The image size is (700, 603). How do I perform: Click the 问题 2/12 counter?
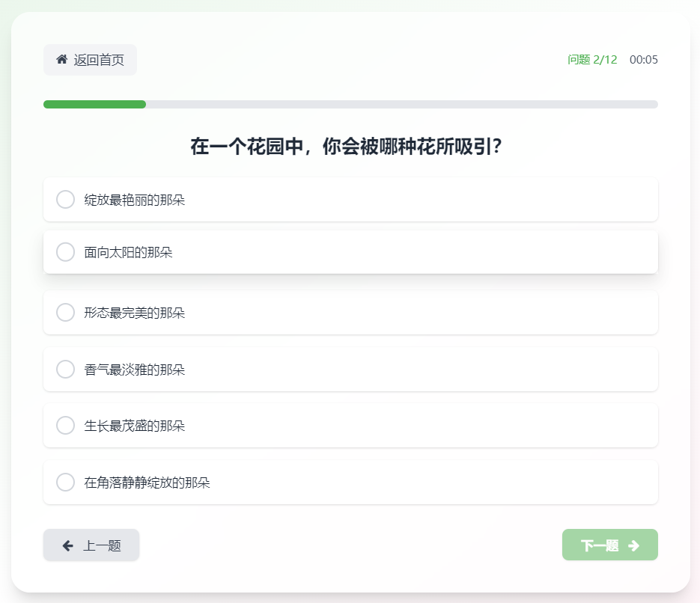(x=592, y=59)
